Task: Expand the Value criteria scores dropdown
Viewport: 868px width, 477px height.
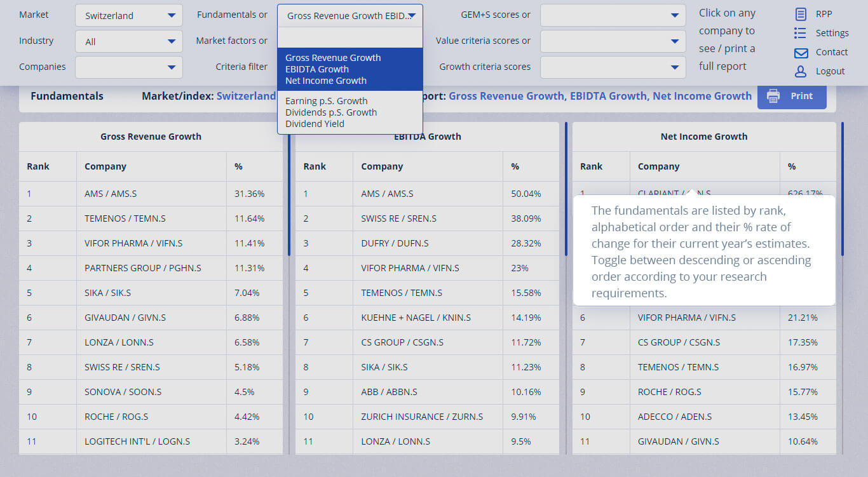Action: pyautogui.click(x=613, y=41)
